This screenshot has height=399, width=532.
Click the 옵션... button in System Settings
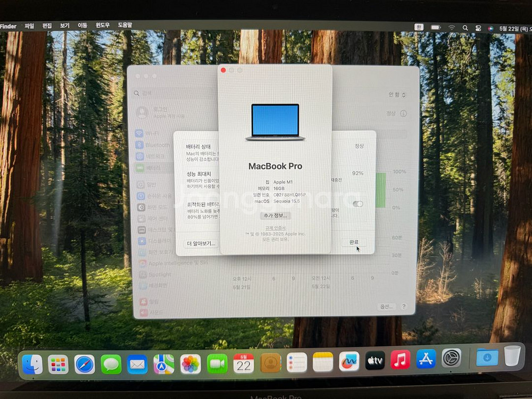tap(386, 306)
